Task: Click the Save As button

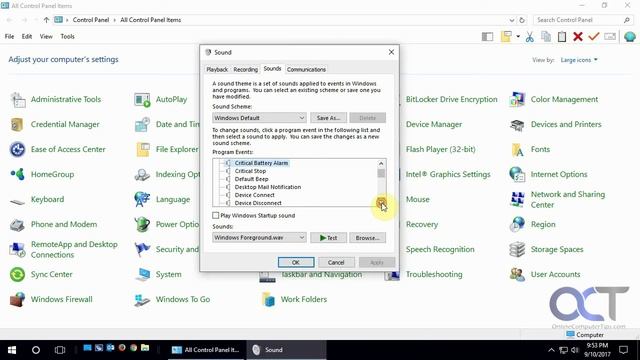Action: (x=329, y=118)
